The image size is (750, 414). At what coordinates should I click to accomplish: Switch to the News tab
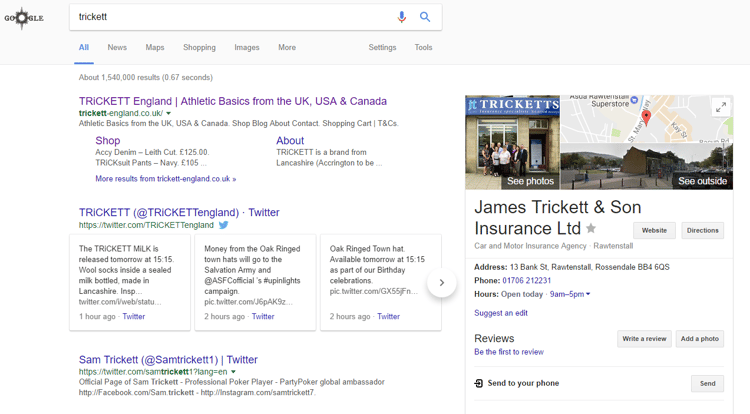coord(117,47)
